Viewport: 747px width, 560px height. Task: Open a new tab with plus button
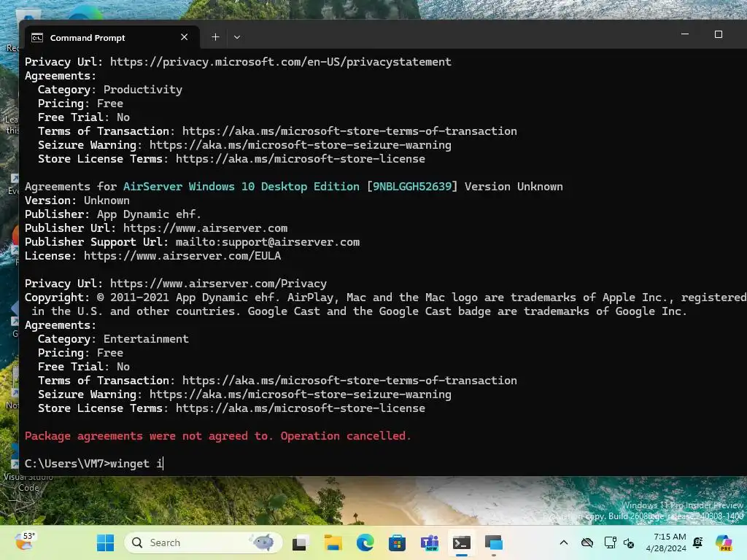215,36
